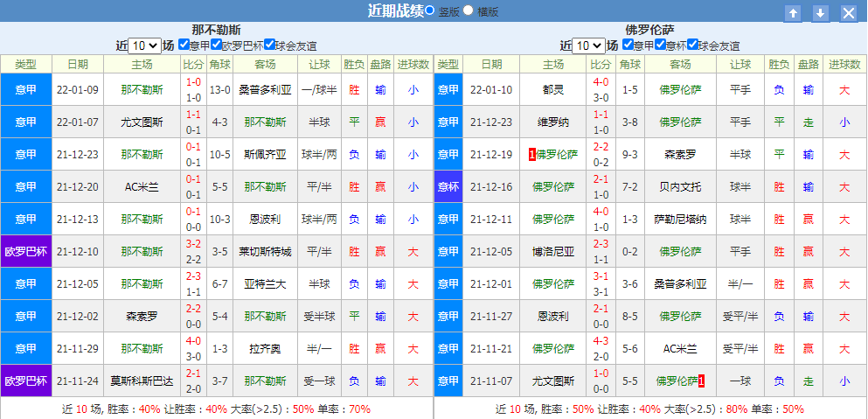Click the 那不勒斯 team heading
This screenshot has height=419, width=868.
[x=217, y=30]
